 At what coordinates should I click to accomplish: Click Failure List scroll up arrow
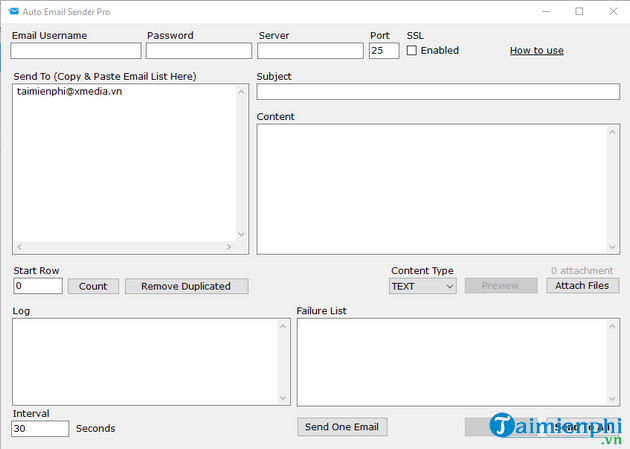point(612,327)
